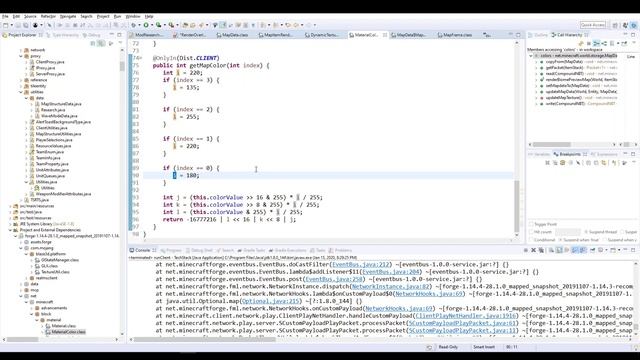Open the Navigate menu
The width and height of the screenshot is (640, 360).
click(x=68, y=16)
